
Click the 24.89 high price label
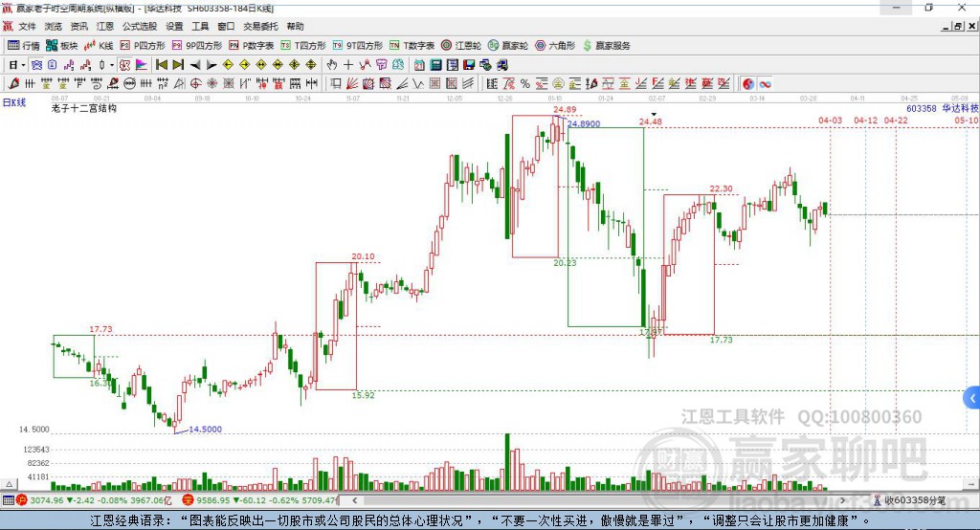click(x=565, y=110)
